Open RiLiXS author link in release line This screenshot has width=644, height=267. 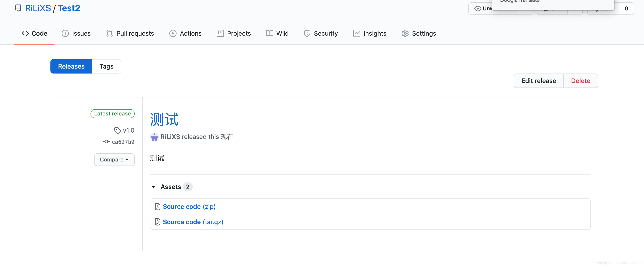pyautogui.click(x=170, y=137)
